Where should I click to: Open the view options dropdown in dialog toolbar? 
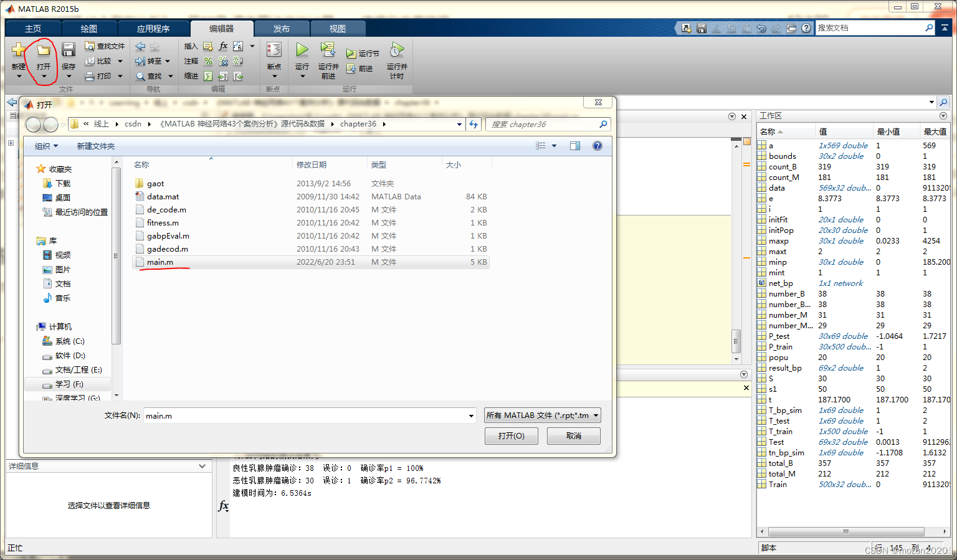tap(554, 146)
